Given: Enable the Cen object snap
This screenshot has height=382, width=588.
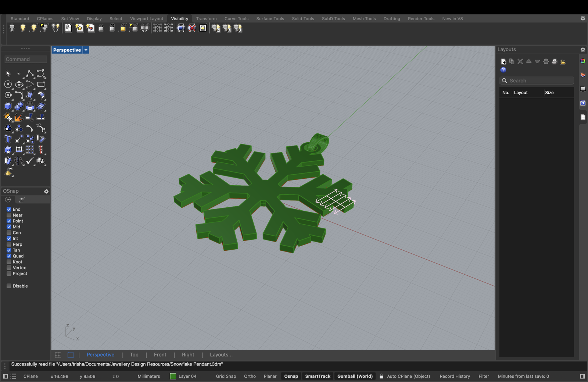Looking at the screenshot, I should (9, 233).
